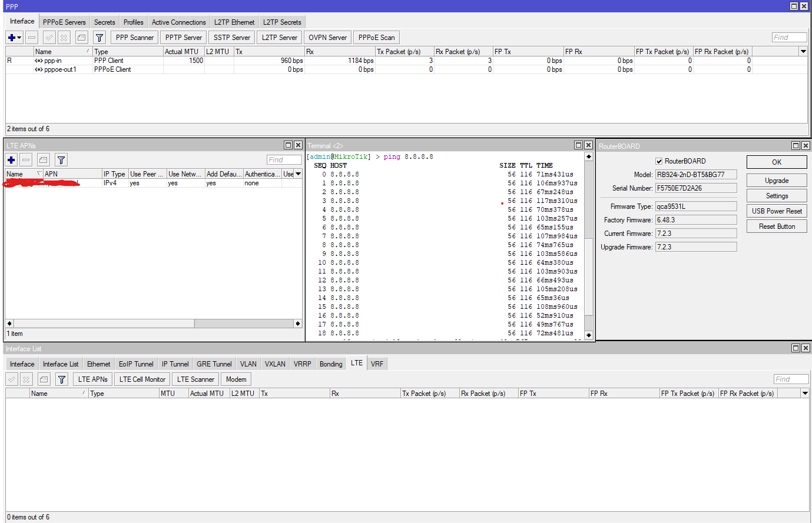Open the comment icon in the PPP toolbar
The height and width of the screenshot is (523, 812).
click(81, 37)
